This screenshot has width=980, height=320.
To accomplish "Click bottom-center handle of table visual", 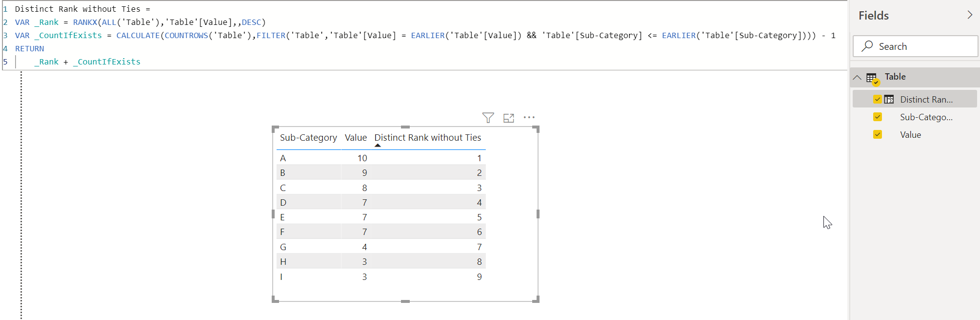I will pos(405,301).
